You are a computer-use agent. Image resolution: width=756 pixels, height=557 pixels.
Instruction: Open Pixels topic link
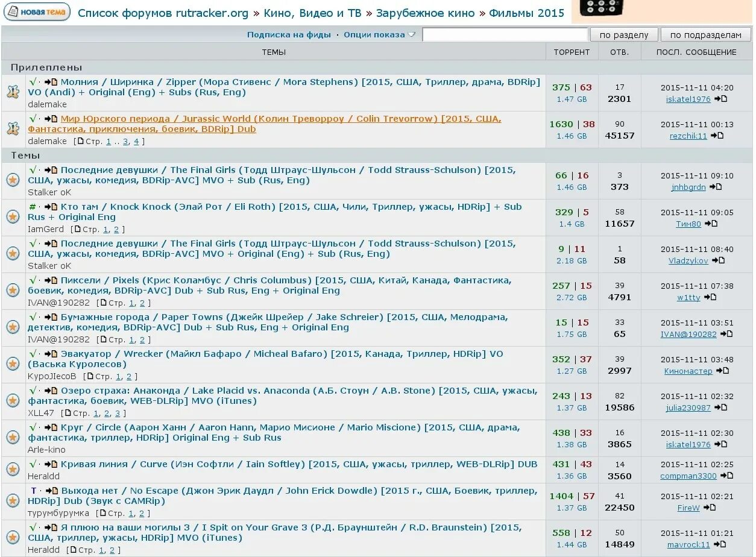[x=269, y=285]
